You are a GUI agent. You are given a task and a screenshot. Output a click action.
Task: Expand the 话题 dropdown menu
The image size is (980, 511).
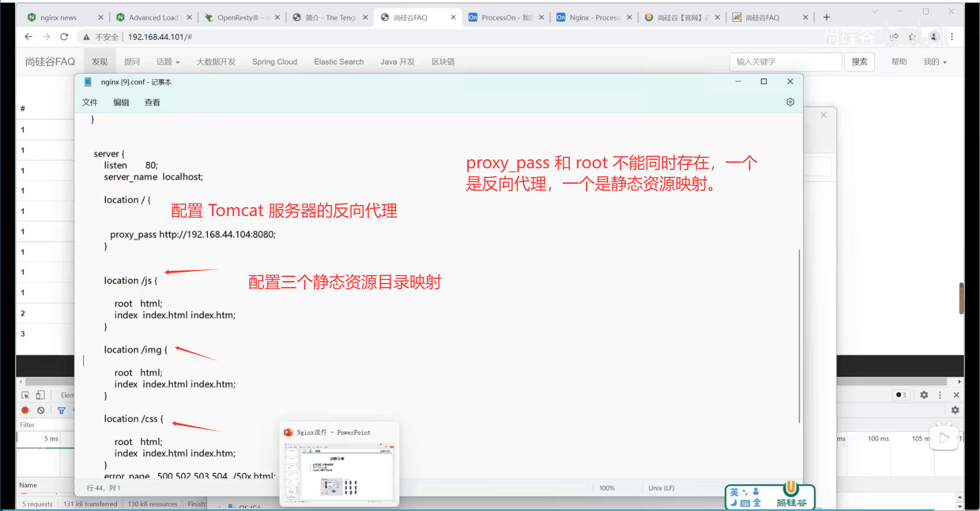coord(168,62)
